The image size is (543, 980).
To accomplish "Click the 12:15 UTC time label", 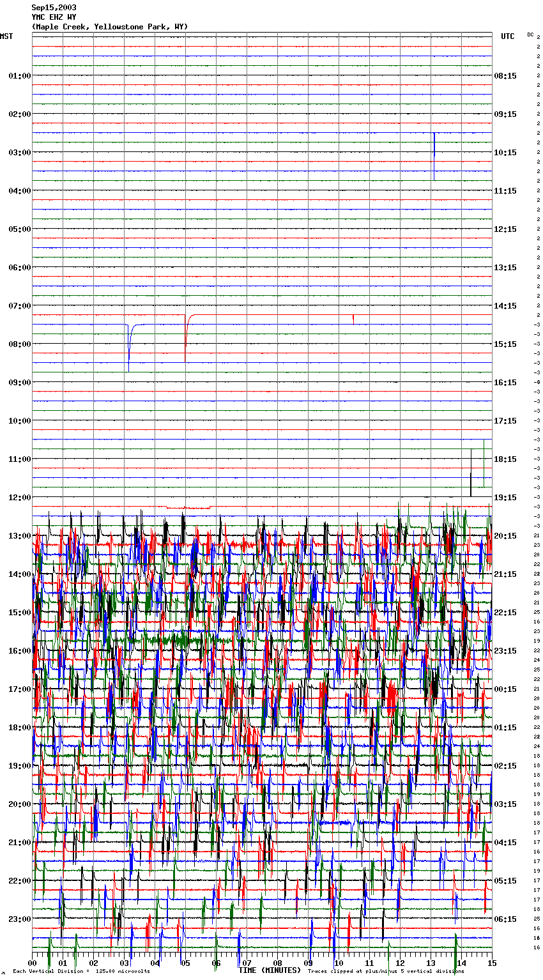I will (505, 229).
